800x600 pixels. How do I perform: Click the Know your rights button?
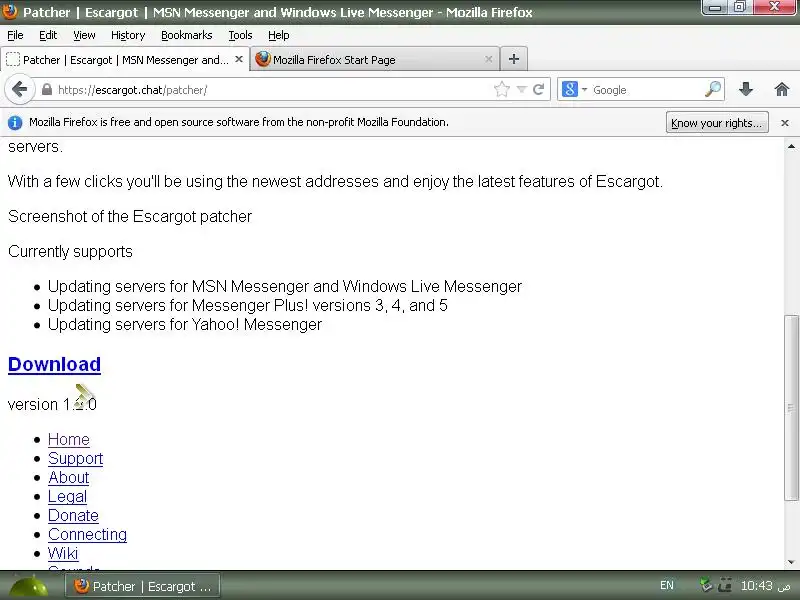click(717, 123)
